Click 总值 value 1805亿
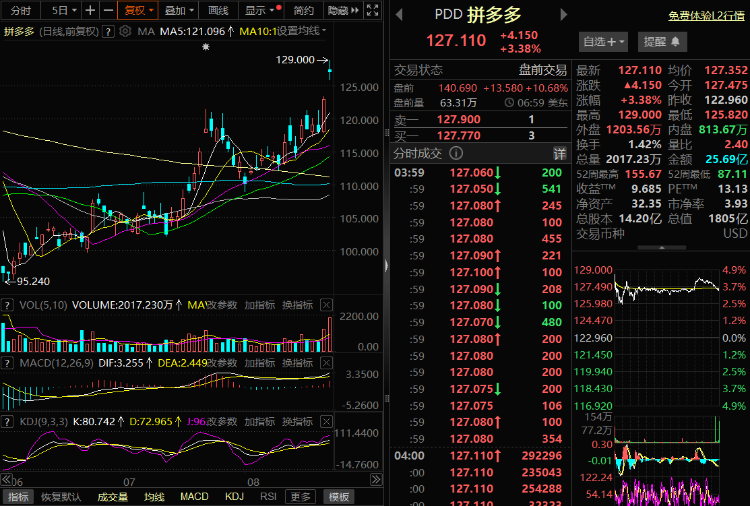This screenshot has width=750, height=506. pos(728,219)
